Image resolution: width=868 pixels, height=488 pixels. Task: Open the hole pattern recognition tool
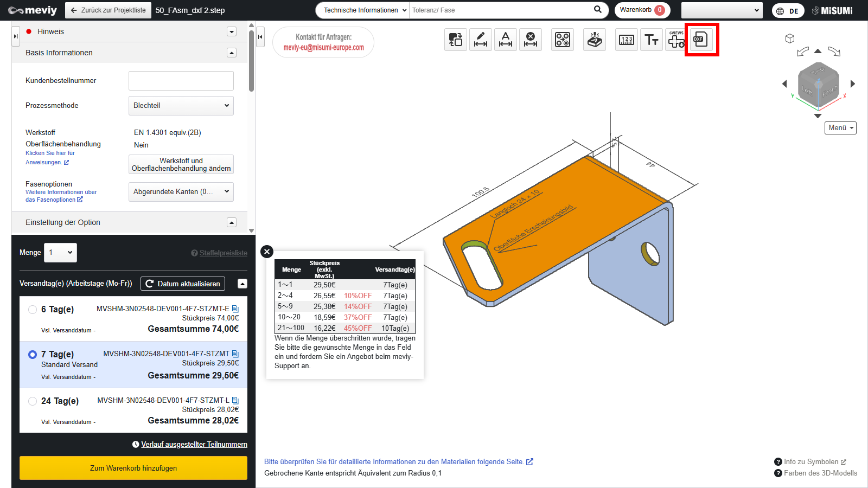point(563,40)
